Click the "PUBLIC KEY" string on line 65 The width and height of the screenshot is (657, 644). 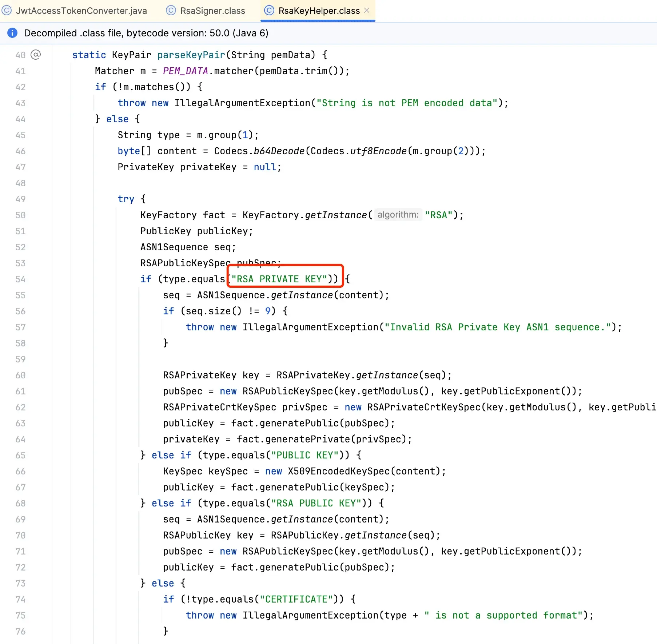click(305, 455)
